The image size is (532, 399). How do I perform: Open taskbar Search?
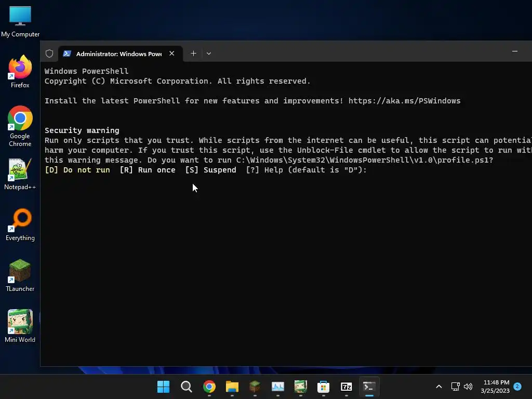[187, 387]
